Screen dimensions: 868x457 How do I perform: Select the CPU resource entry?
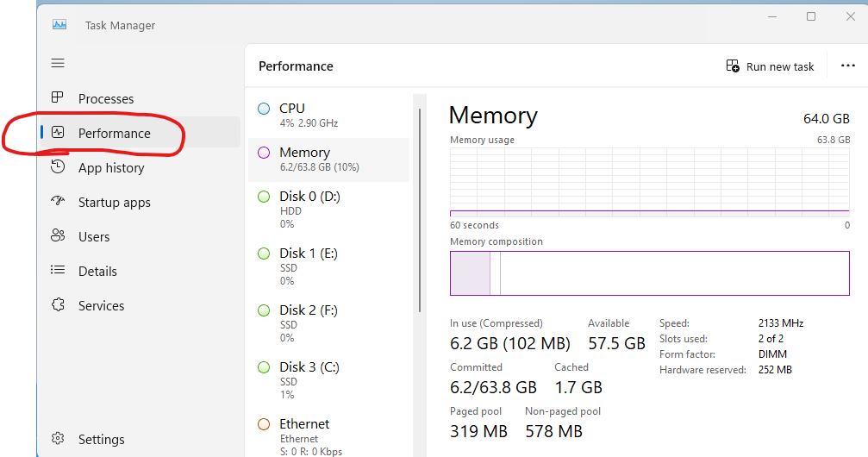pyautogui.click(x=328, y=115)
